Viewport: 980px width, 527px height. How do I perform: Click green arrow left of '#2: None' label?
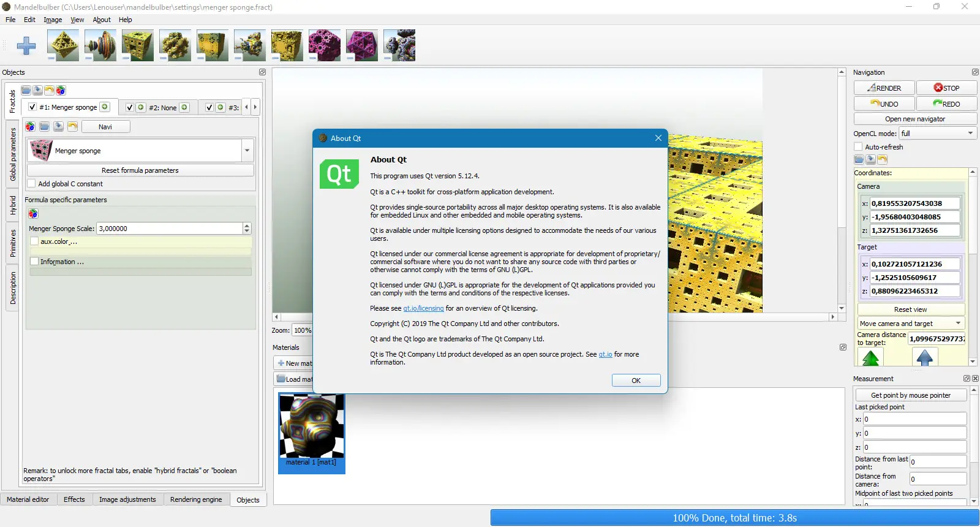coord(141,107)
